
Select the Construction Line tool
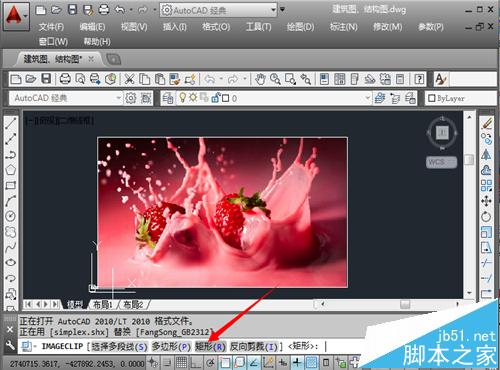click(11, 139)
